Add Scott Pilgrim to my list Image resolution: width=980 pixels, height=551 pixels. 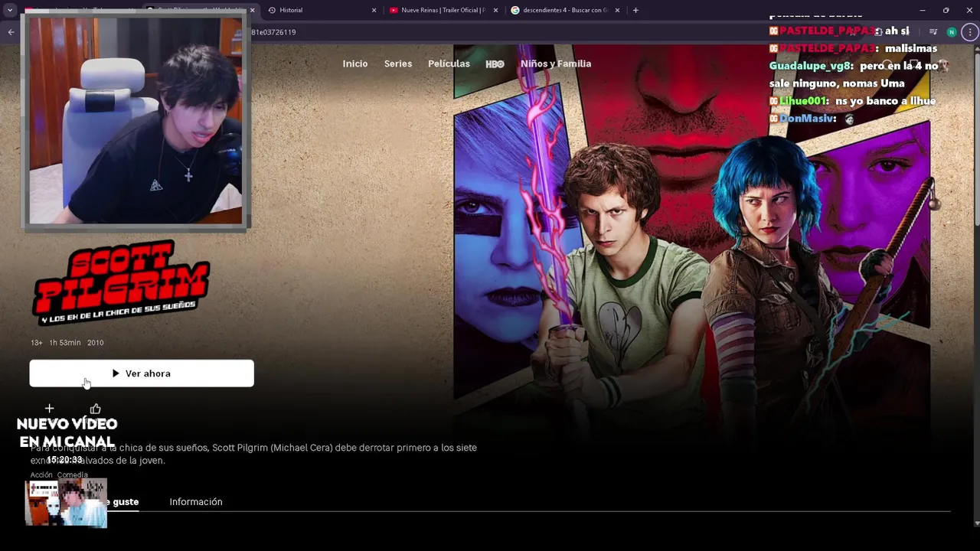(49, 409)
